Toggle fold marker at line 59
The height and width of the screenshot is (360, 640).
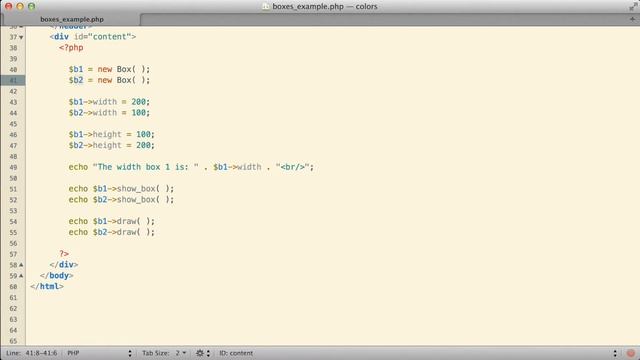[x=21, y=276]
